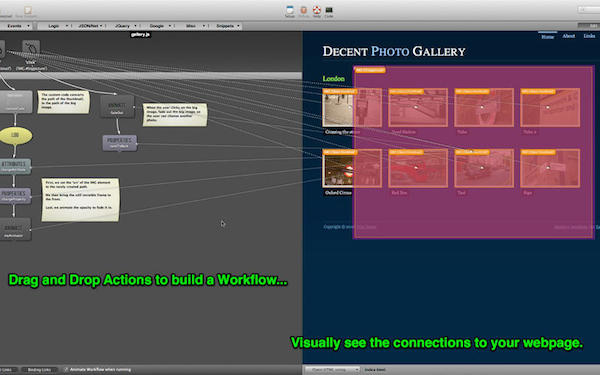Viewport: 600px width, 375px height.
Task: Expand the Logic actions dropdown
Action: 56,26
